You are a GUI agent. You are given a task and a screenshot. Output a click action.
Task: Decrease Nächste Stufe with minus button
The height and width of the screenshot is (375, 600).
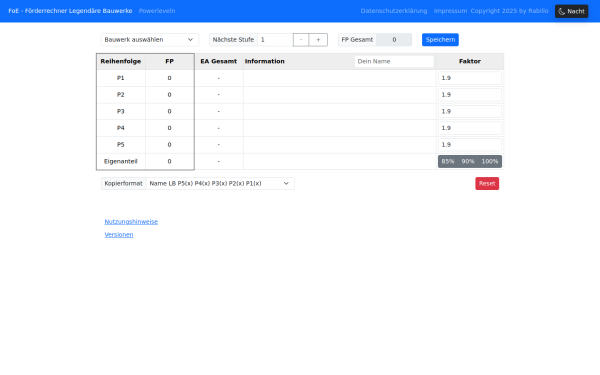tap(301, 40)
